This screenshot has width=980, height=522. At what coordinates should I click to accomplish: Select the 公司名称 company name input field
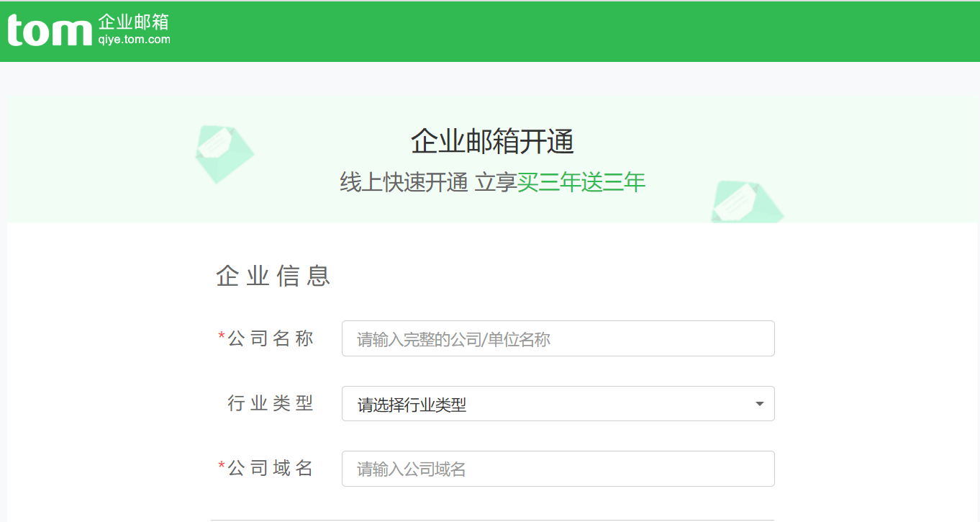tap(558, 338)
